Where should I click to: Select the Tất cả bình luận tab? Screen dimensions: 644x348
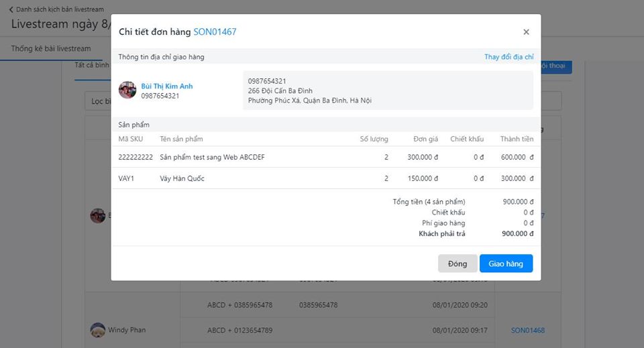tap(92, 66)
